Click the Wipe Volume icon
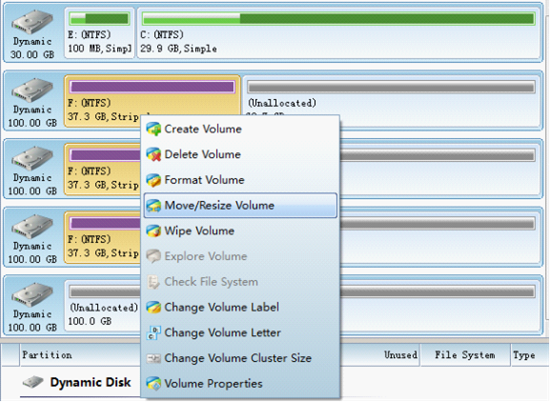The width and height of the screenshot is (550, 402). [154, 231]
